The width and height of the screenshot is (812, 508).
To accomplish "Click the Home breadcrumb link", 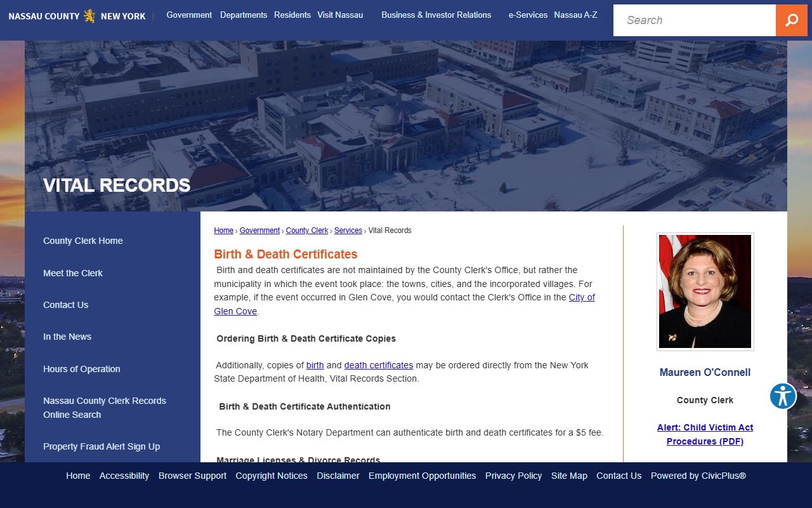I will 223,231.
